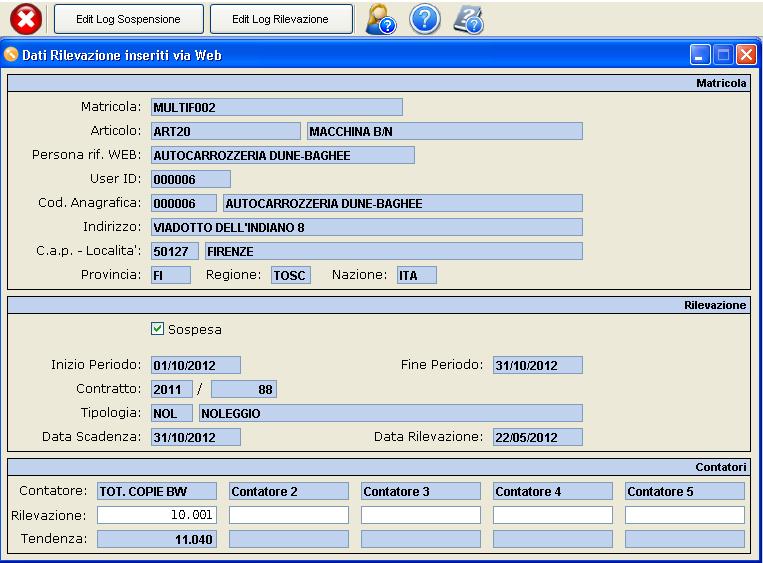Click the Indirizzo field VIADOTTO DELL'INDIANO 8
This screenshot has height=563, width=763.
click(x=367, y=227)
